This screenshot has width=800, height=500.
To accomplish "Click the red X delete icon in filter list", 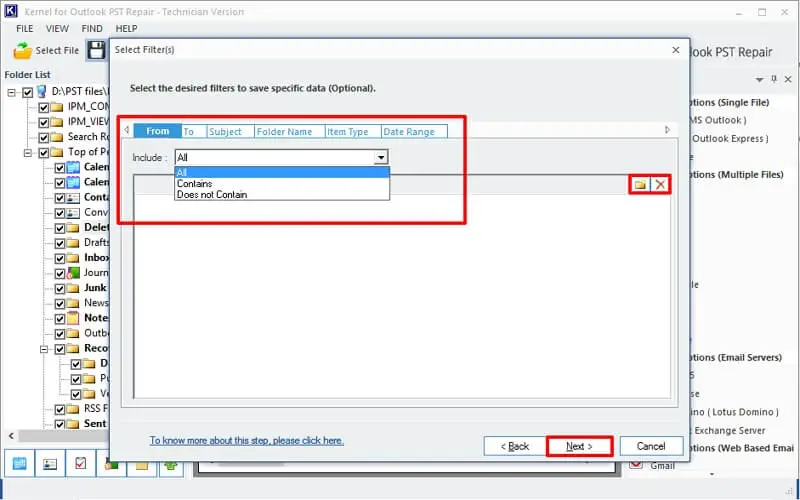I will 661,185.
